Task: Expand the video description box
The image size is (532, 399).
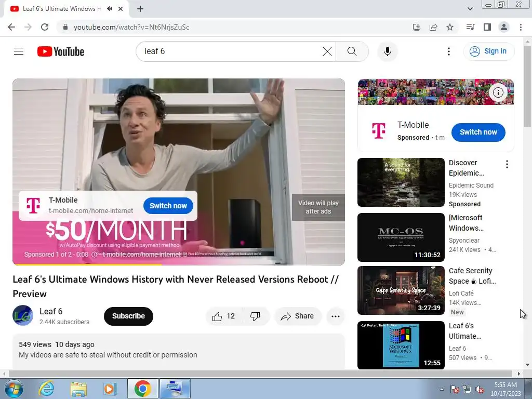Action: click(179, 352)
